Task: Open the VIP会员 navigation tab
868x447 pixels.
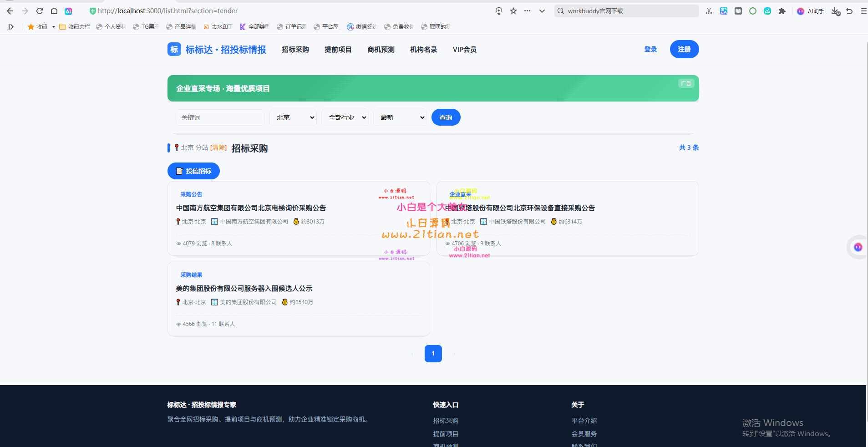Action: 465,49
